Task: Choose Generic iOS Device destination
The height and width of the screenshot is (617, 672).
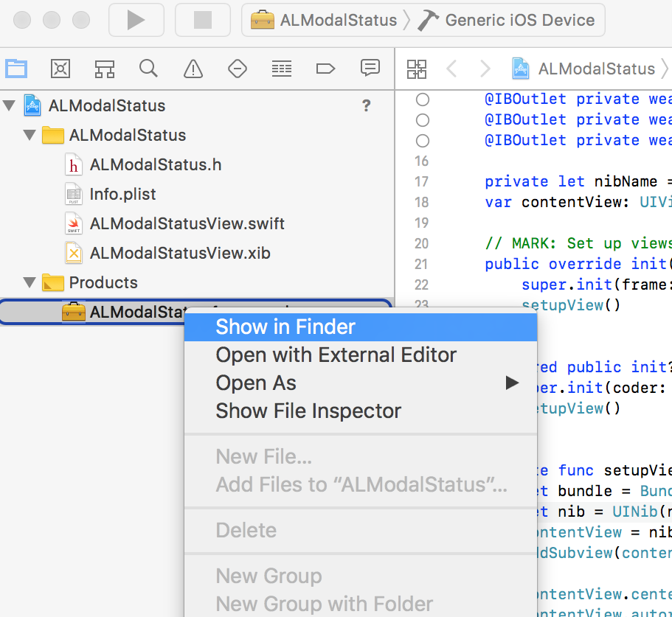Action: coord(507,20)
